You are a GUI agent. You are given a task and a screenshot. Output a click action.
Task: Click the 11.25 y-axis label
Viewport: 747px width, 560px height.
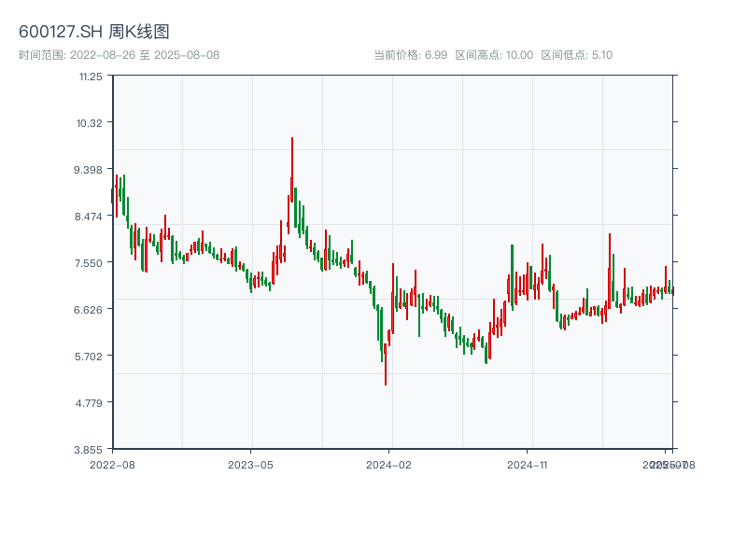point(91,77)
